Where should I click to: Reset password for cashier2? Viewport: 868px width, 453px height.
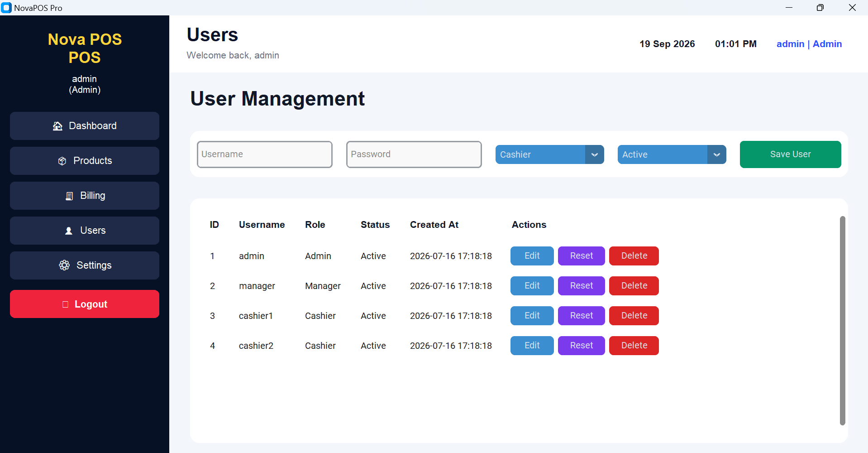pos(582,346)
